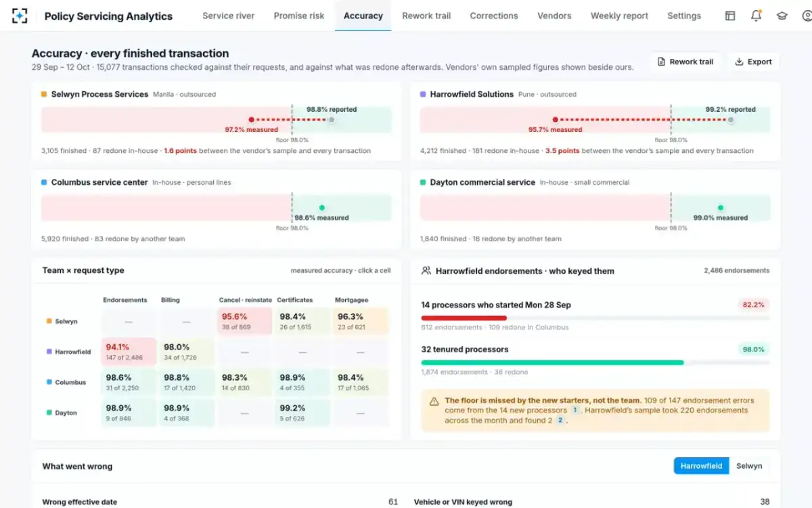Go to Rework trail tab in navigation
The image size is (812, 508).
(x=426, y=16)
